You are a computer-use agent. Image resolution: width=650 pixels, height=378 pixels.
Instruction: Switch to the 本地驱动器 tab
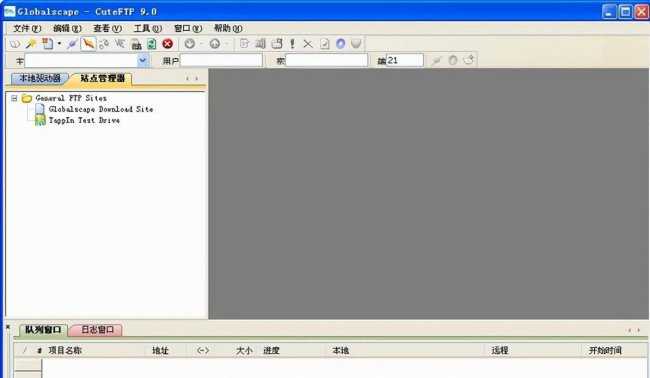(39, 78)
